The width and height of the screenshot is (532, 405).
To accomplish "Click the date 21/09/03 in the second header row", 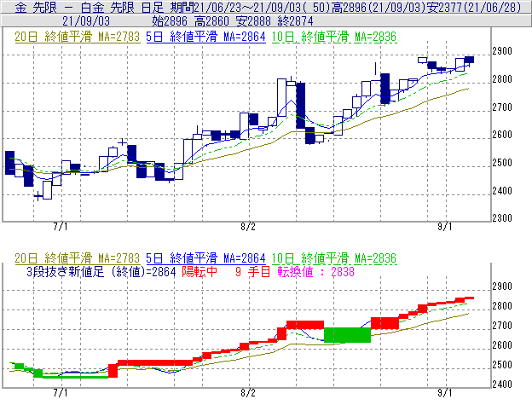I will [86, 21].
